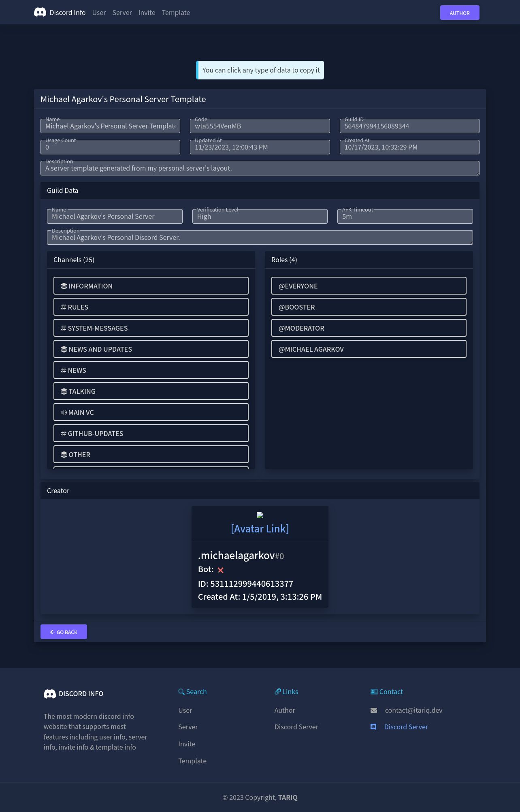The image size is (520, 812).
Task: Select the @MODERATOR role
Action: click(369, 328)
